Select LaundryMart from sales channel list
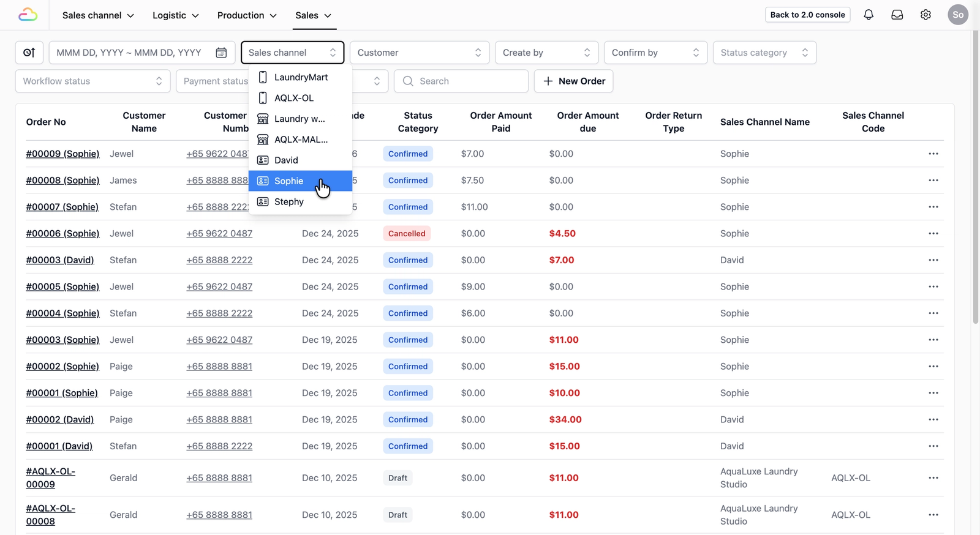Image resolution: width=980 pixels, height=535 pixels. pos(300,77)
